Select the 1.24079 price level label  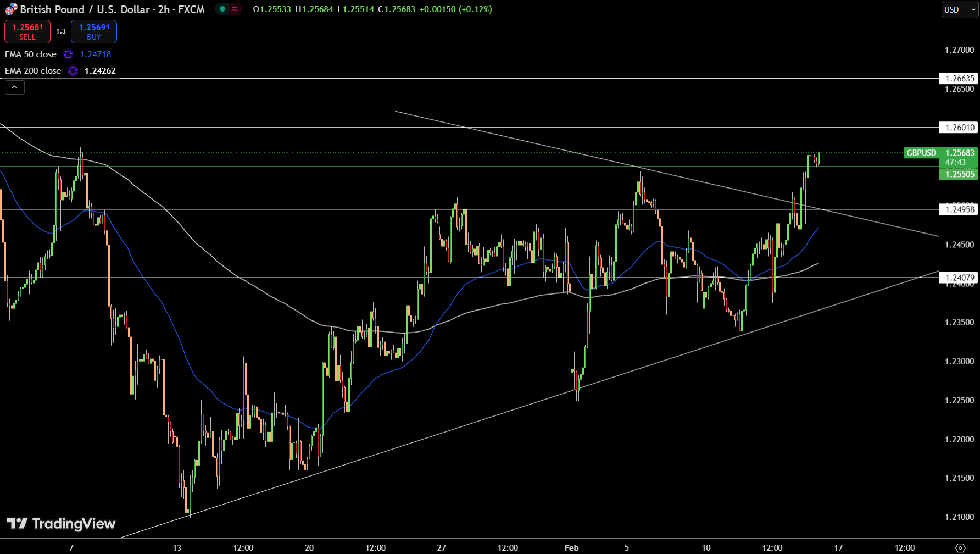tap(959, 278)
